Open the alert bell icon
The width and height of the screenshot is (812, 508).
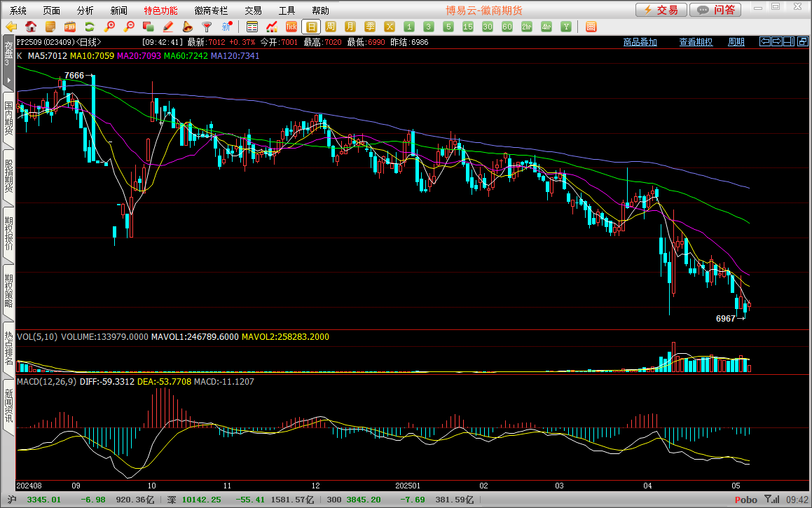click(188, 27)
